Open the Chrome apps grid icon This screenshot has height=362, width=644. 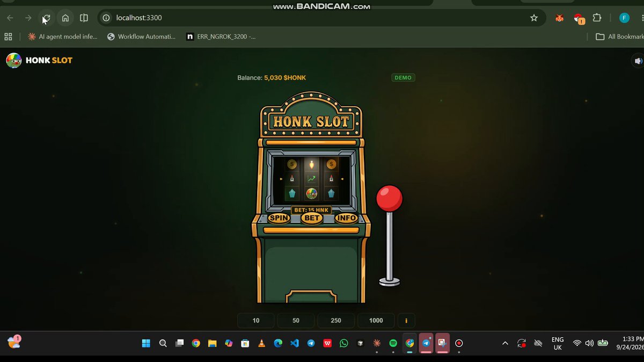8,37
